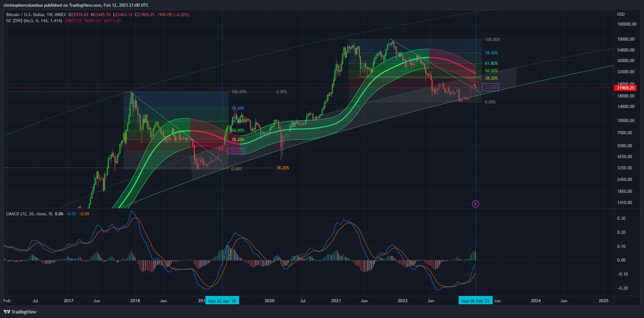Click the 4250.00 price axis label
This screenshot has width=644, height=318.
click(x=625, y=157)
